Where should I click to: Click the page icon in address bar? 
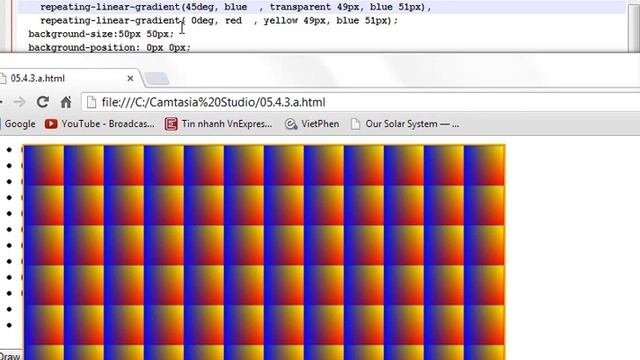coord(91,102)
